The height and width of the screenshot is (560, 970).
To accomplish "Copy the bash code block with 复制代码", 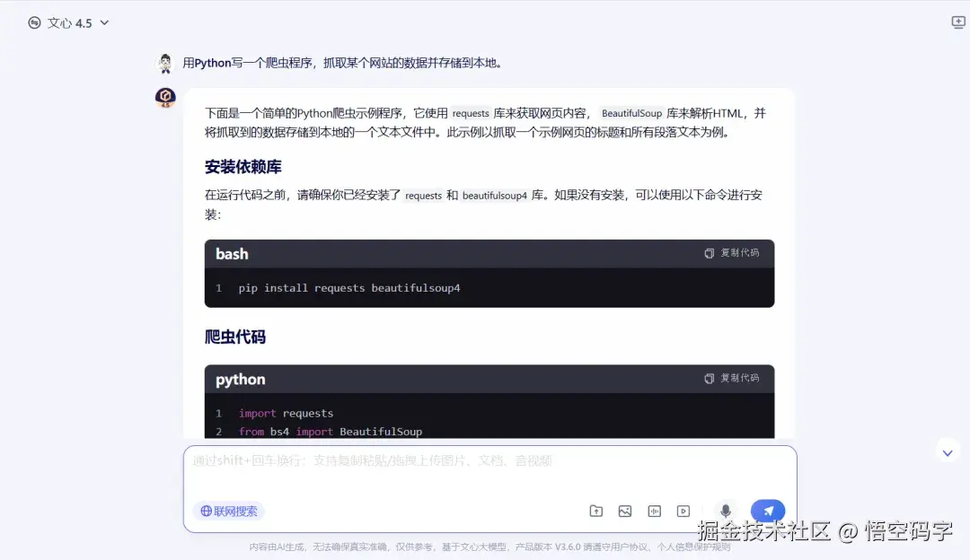I will (736, 253).
